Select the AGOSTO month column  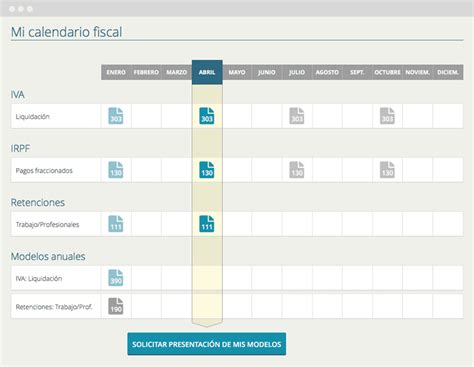(x=327, y=72)
